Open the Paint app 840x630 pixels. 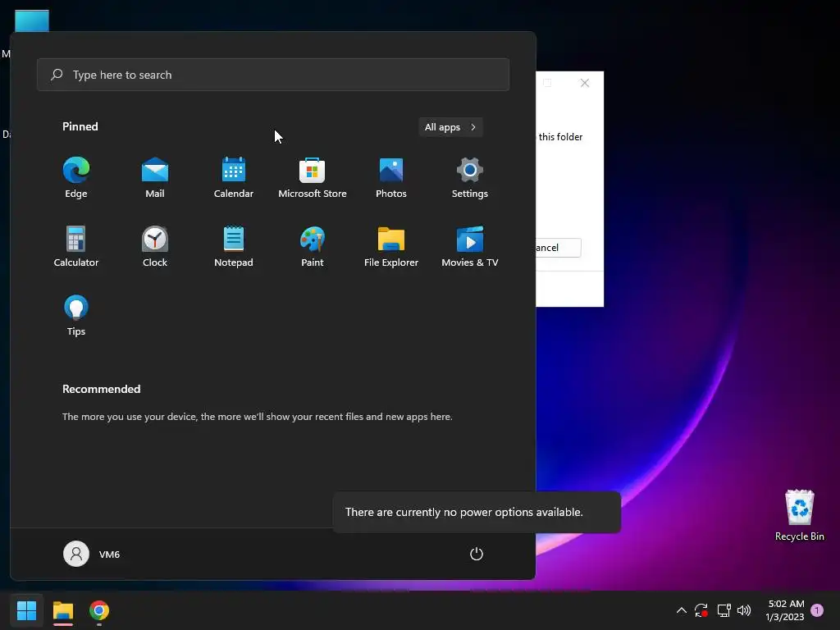point(313,246)
